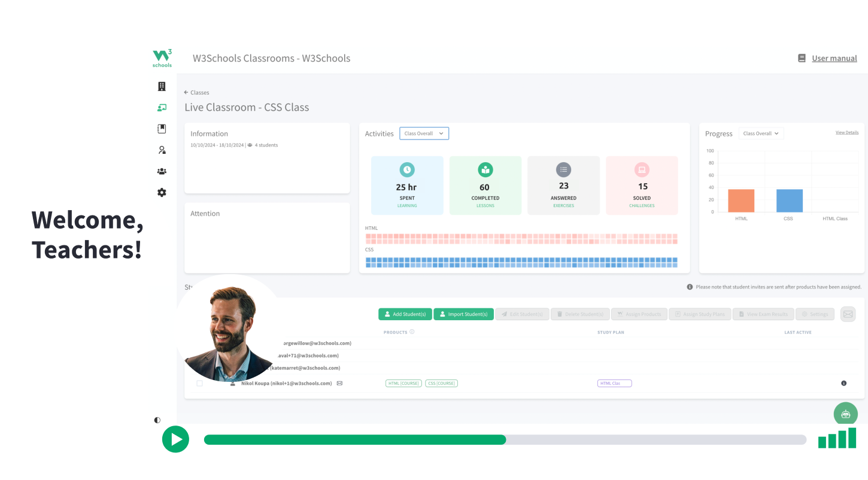Open the Activities Class Overall dropdown
868x480 pixels.
coord(424,133)
